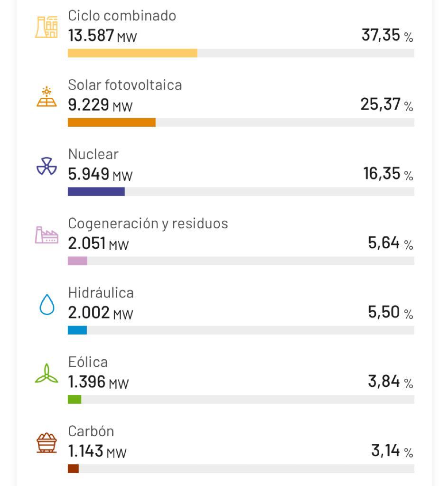Click the Nuclear 16,35 % percentage
The height and width of the screenshot is (486, 448).
388,174
